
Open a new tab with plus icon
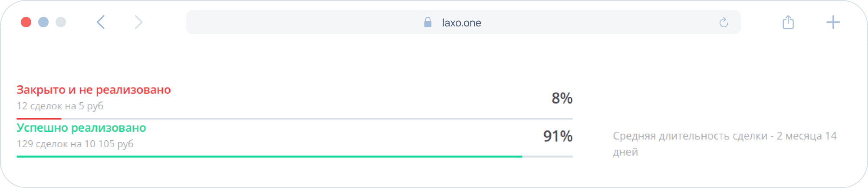pyautogui.click(x=833, y=22)
